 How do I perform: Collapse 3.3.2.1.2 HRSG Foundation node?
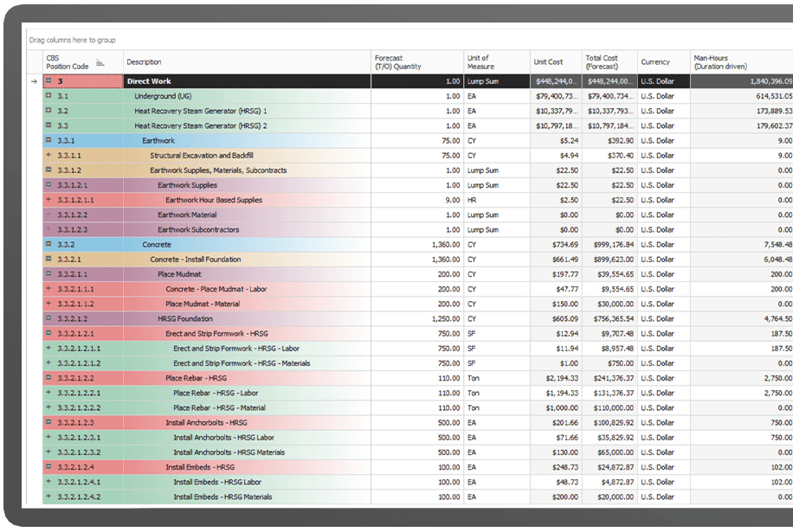[49, 318]
